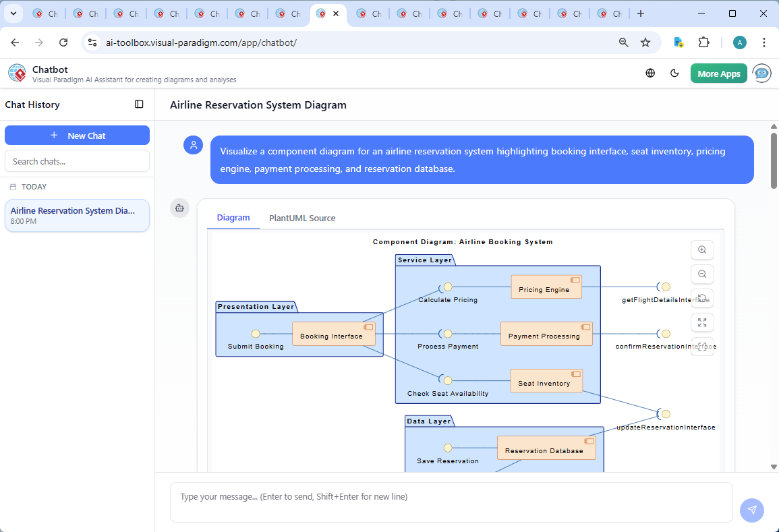
Task: Open language options via the globe icon
Action: [650, 73]
